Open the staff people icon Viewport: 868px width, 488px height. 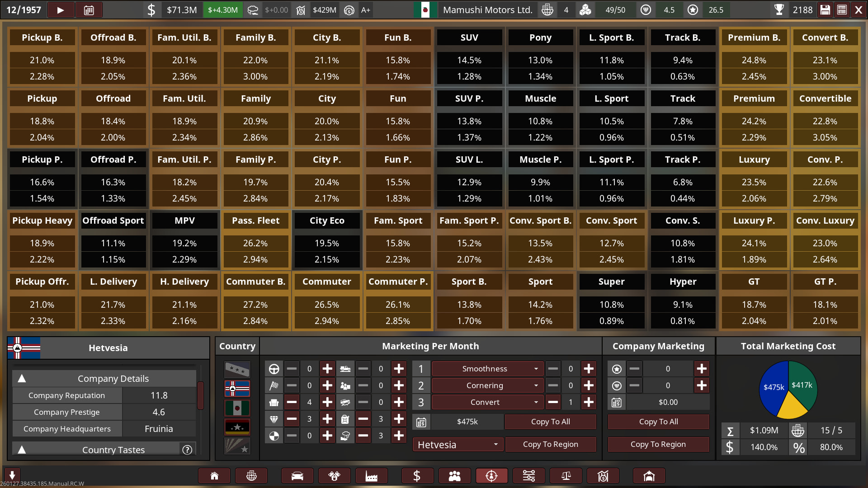[454, 476]
